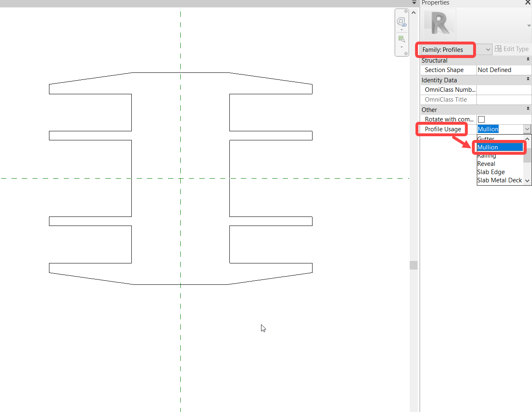The width and height of the screenshot is (532, 412).
Task: Open the Profile Usage dropdown arrow
Action: click(527, 129)
